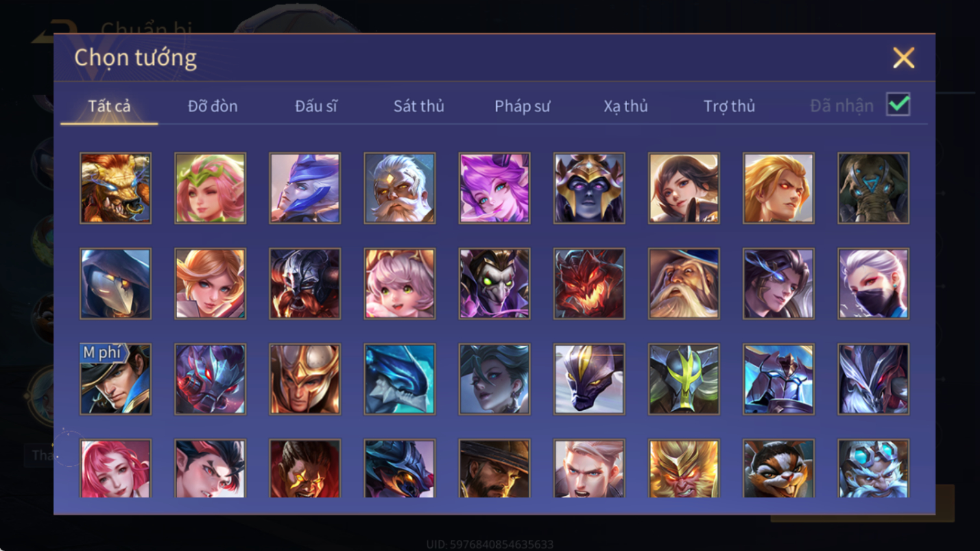This screenshot has width=980, height=551.
Task: Choose the red flaming demon hero
Action: pos(589,284)
